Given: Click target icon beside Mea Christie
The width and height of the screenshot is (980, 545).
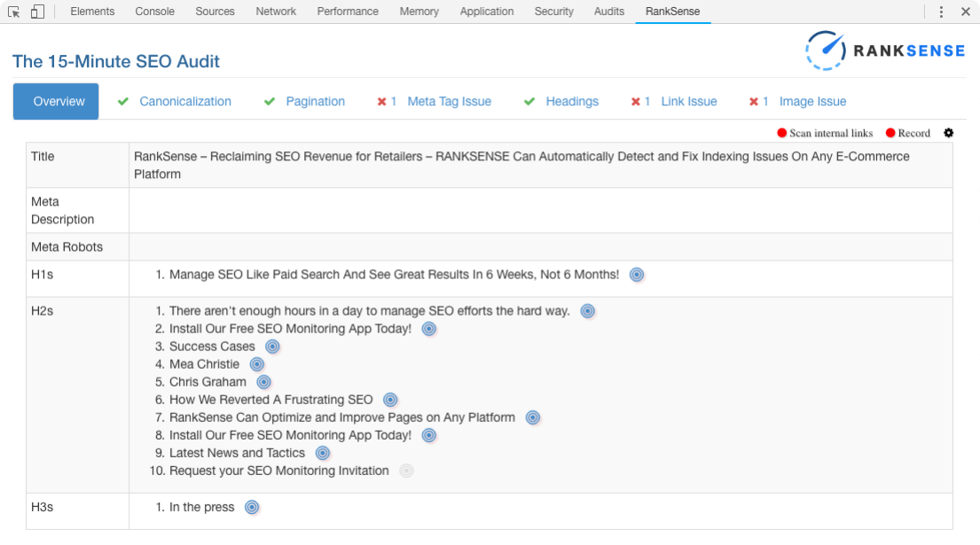Looking at the screenshot, I should click(x=257, y=364).
